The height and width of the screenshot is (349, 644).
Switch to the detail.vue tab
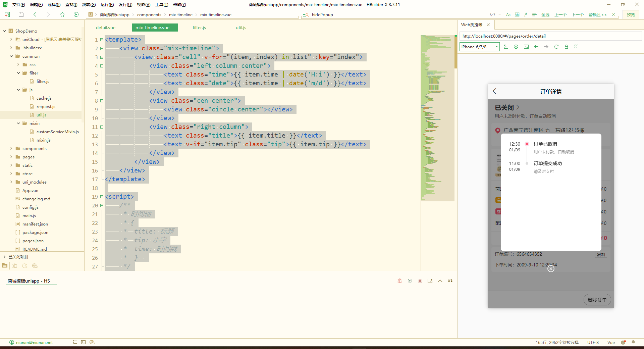click(x=106, y=28)
